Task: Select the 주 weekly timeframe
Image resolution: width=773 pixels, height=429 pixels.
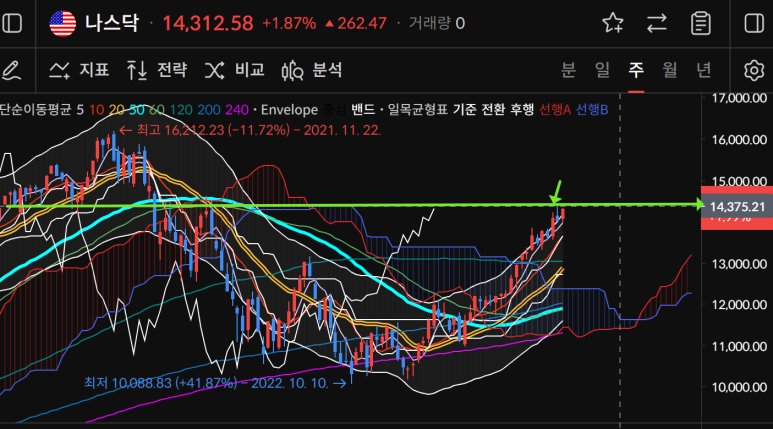Action: (636, 70)
